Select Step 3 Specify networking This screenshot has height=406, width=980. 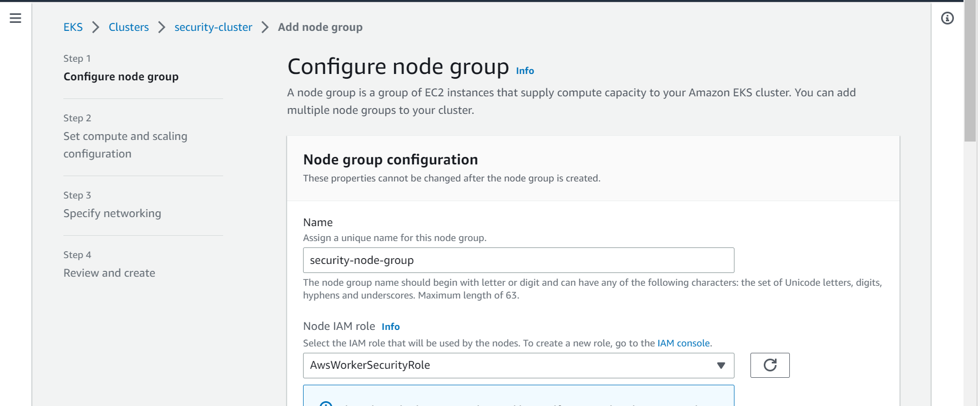coord(112,213)
